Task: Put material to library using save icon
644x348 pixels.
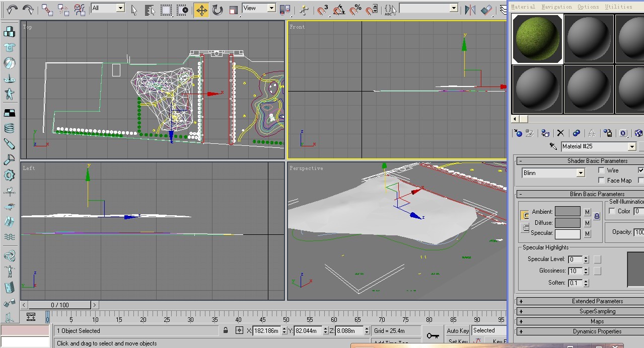Action: click(608, 133)
